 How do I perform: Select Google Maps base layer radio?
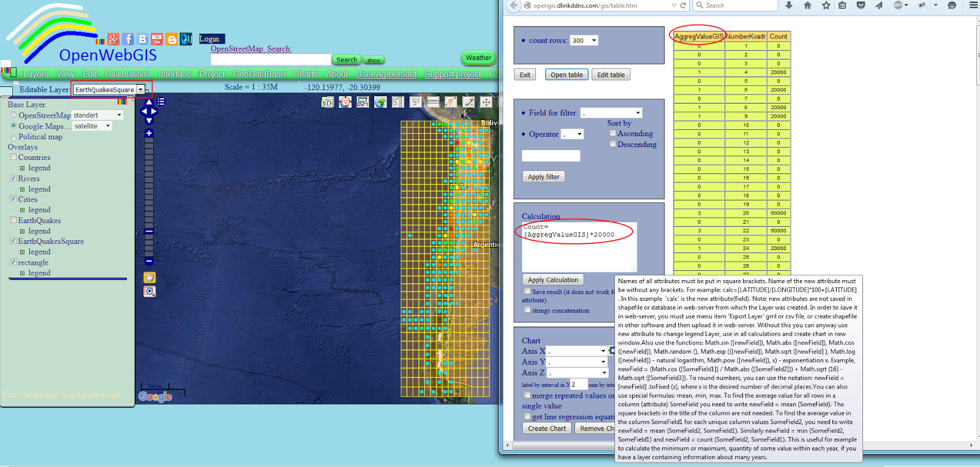(x=13, y=126)
